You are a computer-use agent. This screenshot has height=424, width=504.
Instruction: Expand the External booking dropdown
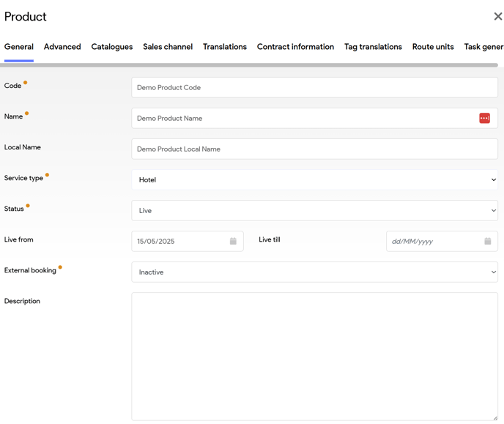pyautogui.click(x=314, y=272)
